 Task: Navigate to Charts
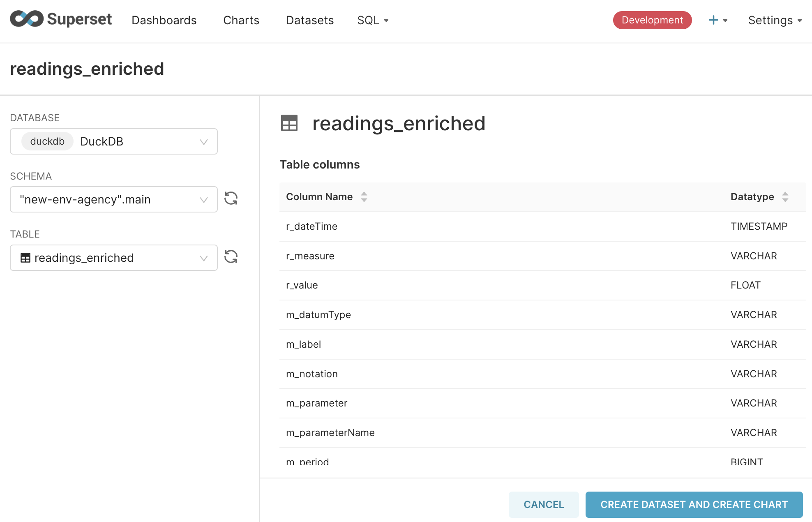coord(241,20)
